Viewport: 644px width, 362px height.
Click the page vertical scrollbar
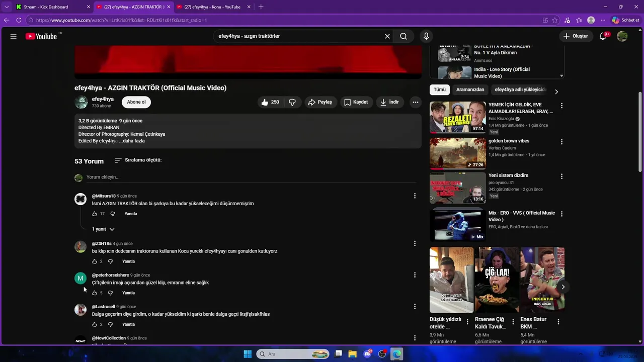[640, 131]
